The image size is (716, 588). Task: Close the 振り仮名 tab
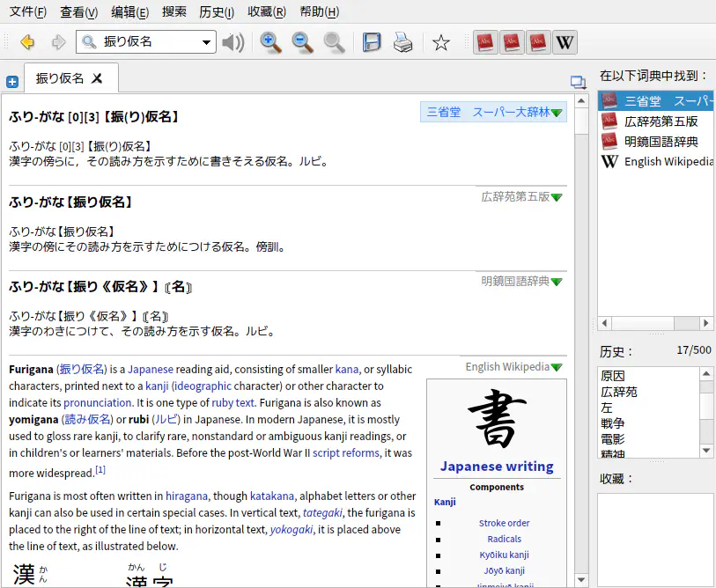pyautogui.click(x=98, y=78)
